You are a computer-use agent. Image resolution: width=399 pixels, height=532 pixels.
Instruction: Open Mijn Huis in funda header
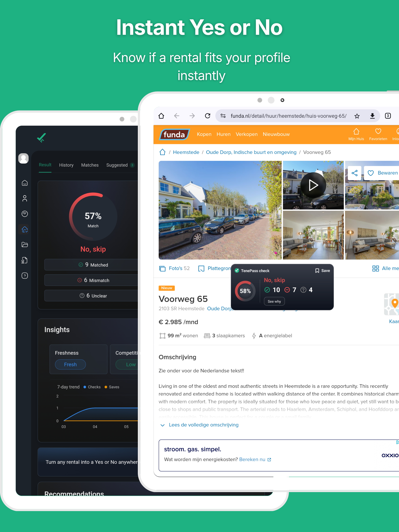tap(356, 134)
